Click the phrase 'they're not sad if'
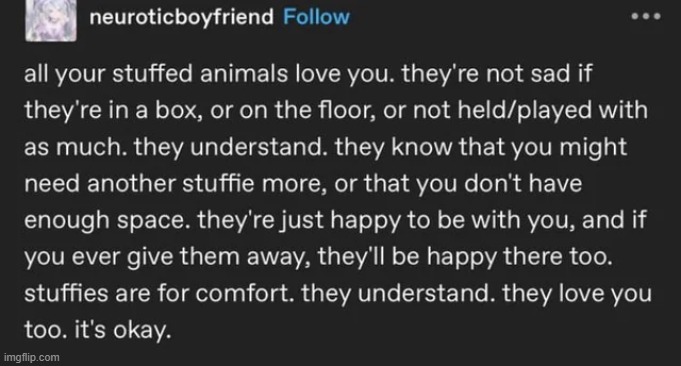The image size is (681, 366). (497, 73)
